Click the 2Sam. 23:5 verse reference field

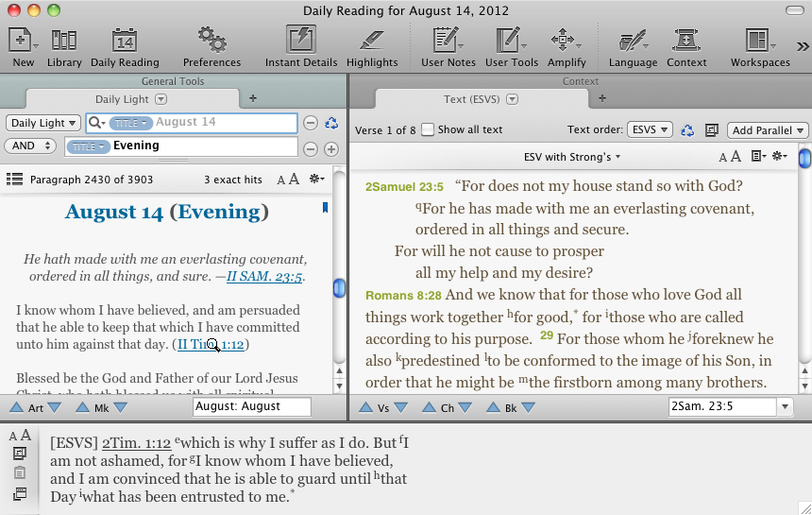click(x=722, y=406)
